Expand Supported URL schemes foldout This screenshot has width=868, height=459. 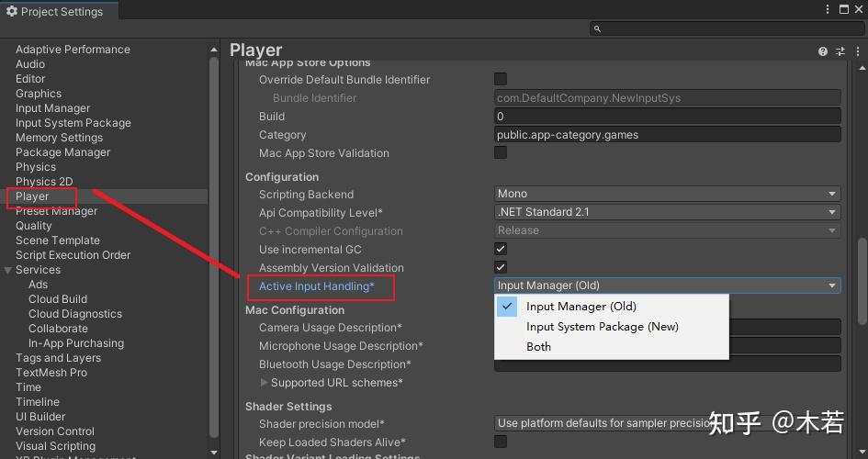pyautogui.click(x=264, y=383)
